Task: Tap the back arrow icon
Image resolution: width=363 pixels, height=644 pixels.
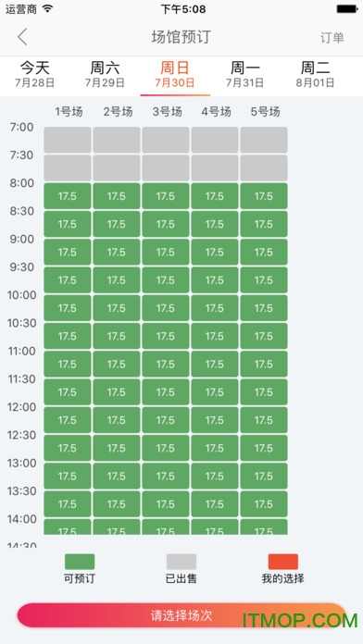Action: coord(22,37)
